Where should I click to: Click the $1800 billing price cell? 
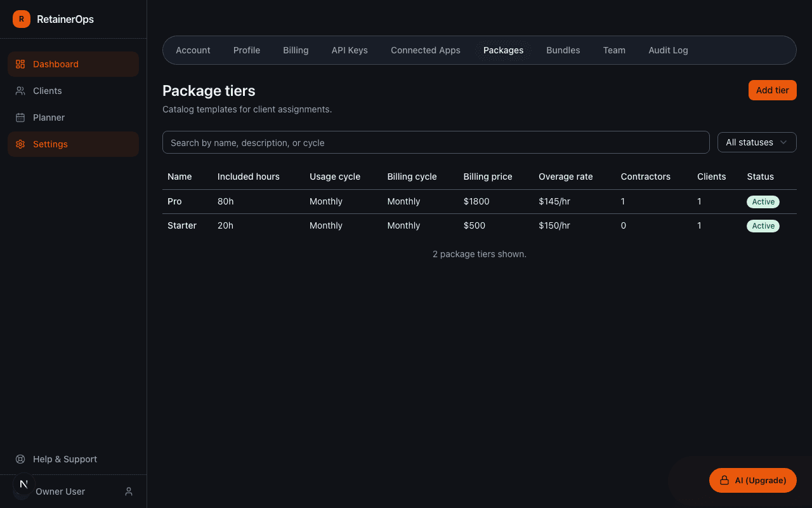coord(476,201)
